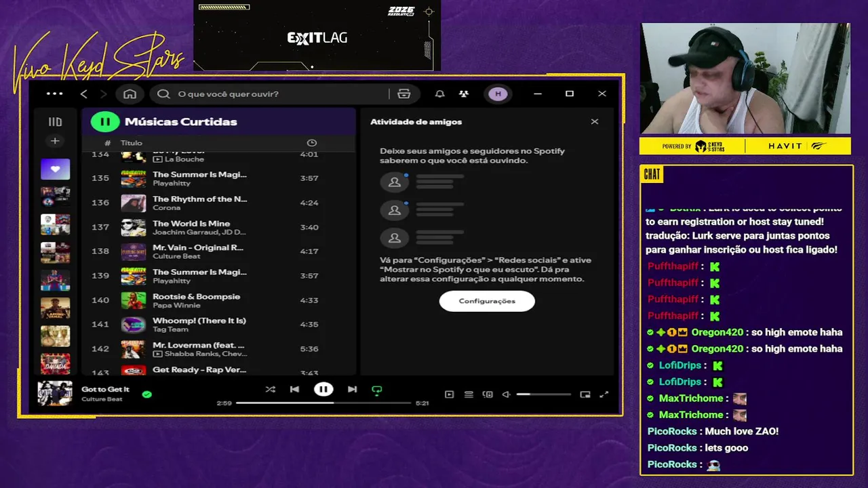Adjust the volume slider

[x=543, y=394]
